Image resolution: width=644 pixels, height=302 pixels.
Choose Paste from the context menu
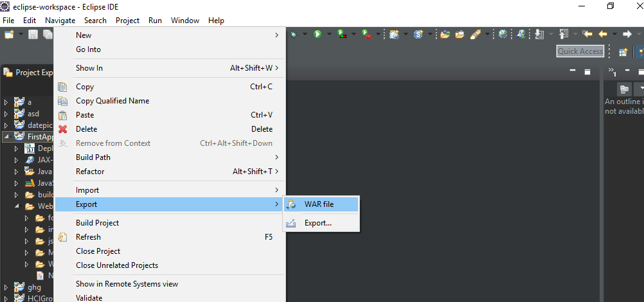point(170,114)
